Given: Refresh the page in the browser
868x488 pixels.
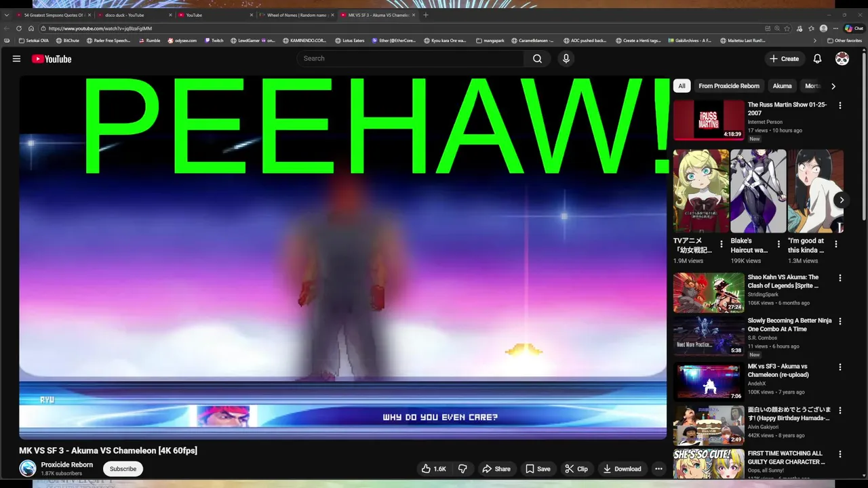Looking at the screenshot, I should pos(19,28).
